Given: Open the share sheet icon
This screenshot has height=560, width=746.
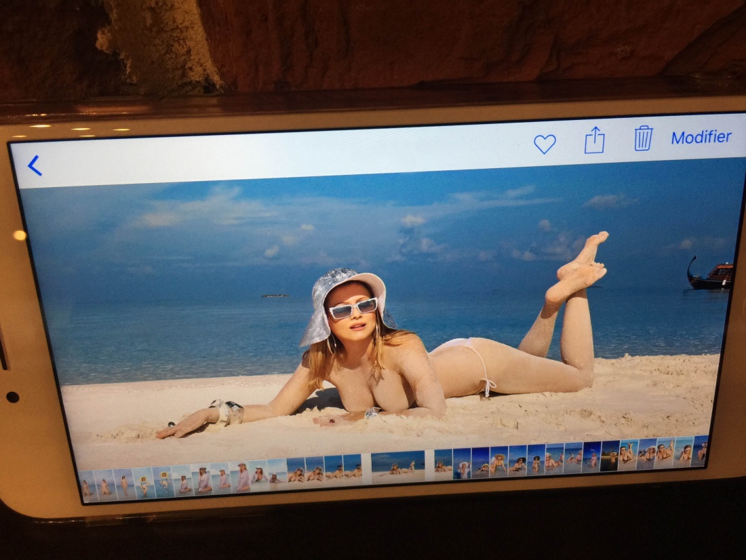Looking at the screenshot, I should point(594,140).
